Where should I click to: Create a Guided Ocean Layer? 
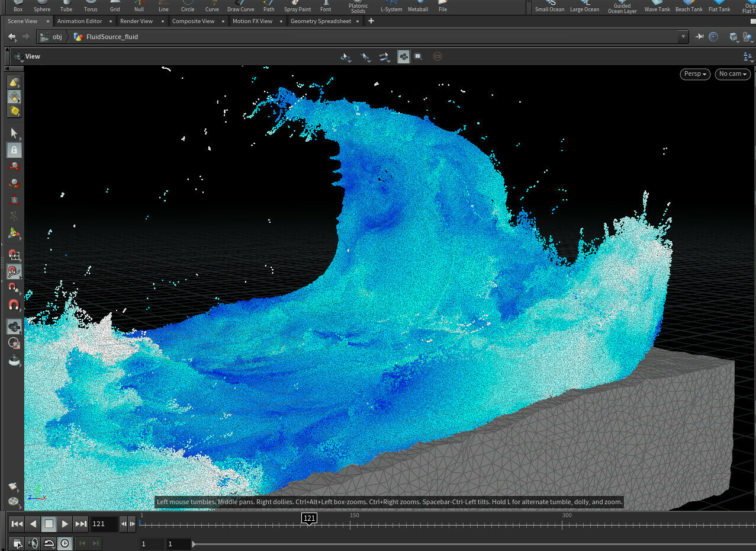click(622, 7)
